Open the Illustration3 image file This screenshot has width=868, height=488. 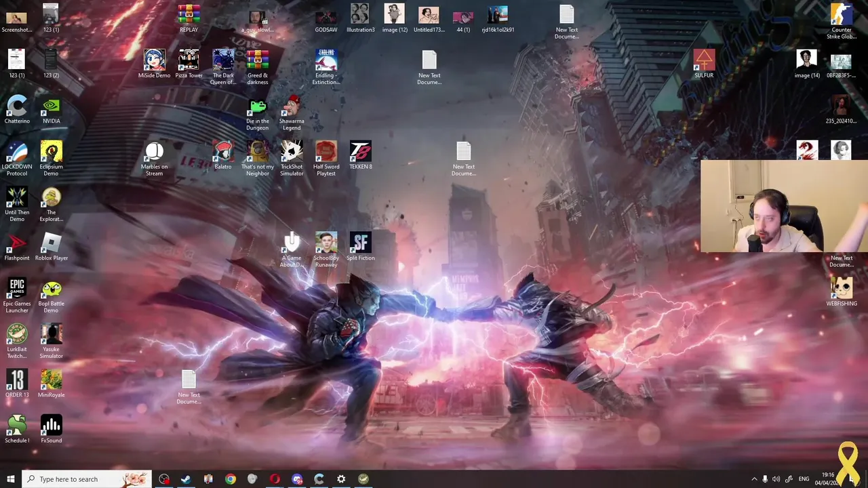(x=361, y=18)
